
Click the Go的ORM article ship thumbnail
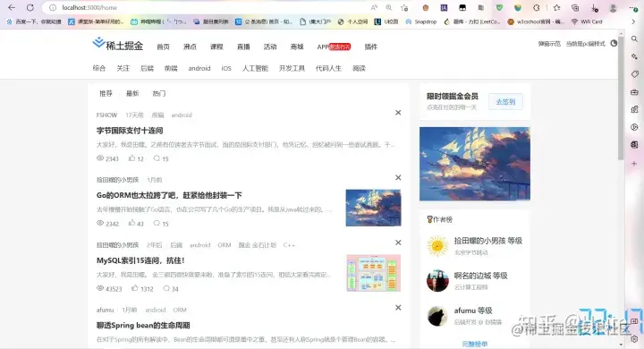pos(373,208)
